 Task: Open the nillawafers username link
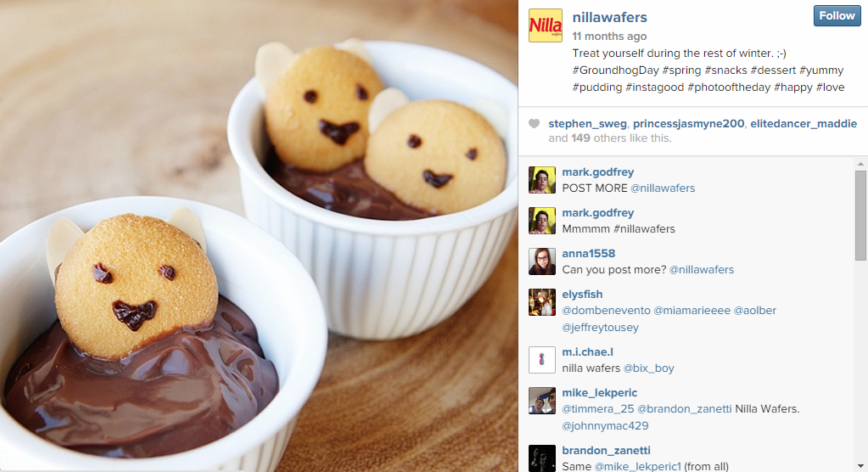click(609, 17)
